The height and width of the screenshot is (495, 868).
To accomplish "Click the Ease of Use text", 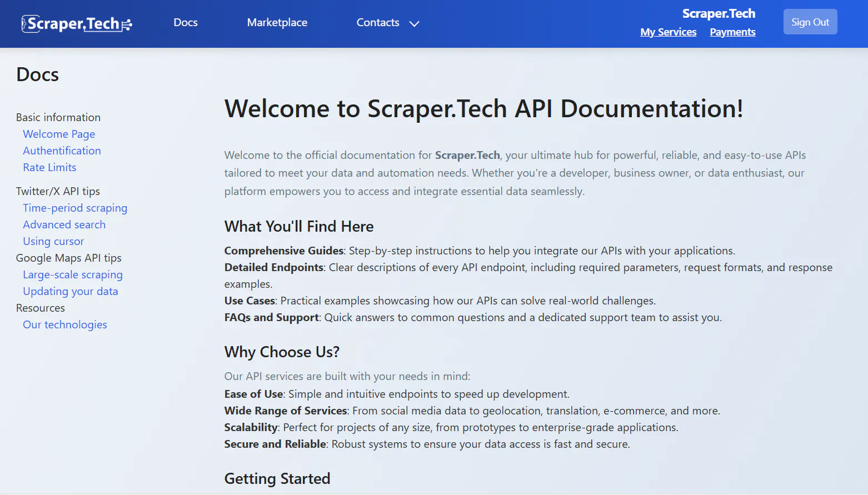I will click(254, 394).
